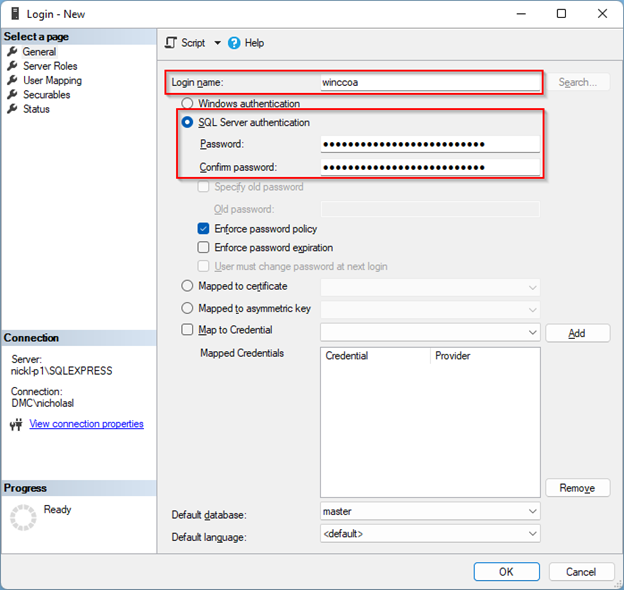This screenshot has width=624, height=590.
Task: Uncheck Enforce password policy
Action: [x=204, y=229]
